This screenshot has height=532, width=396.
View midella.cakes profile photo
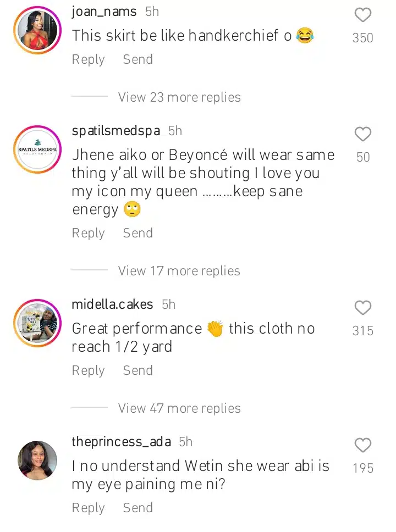pos(37,323)
